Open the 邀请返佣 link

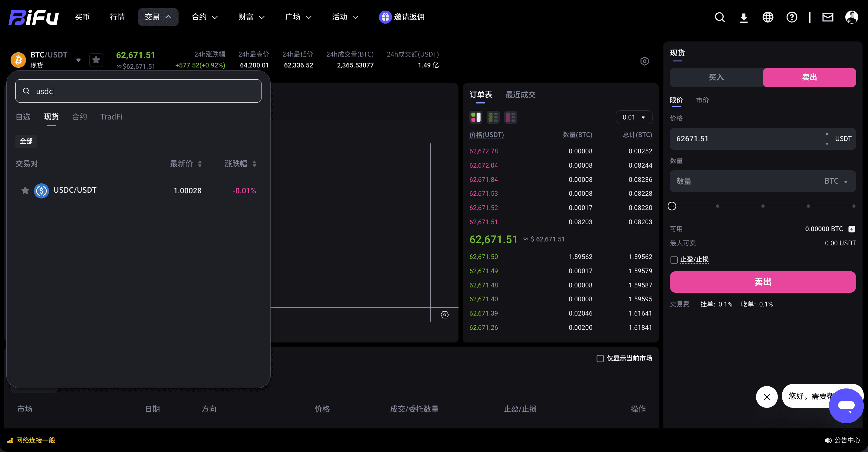pos(409,17)
